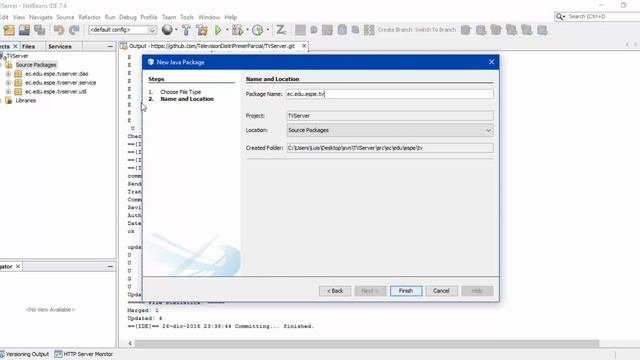Click the Cancel button
Image resolution: width=640 pixels, height=360 pixels.
[x=441, y=291]
